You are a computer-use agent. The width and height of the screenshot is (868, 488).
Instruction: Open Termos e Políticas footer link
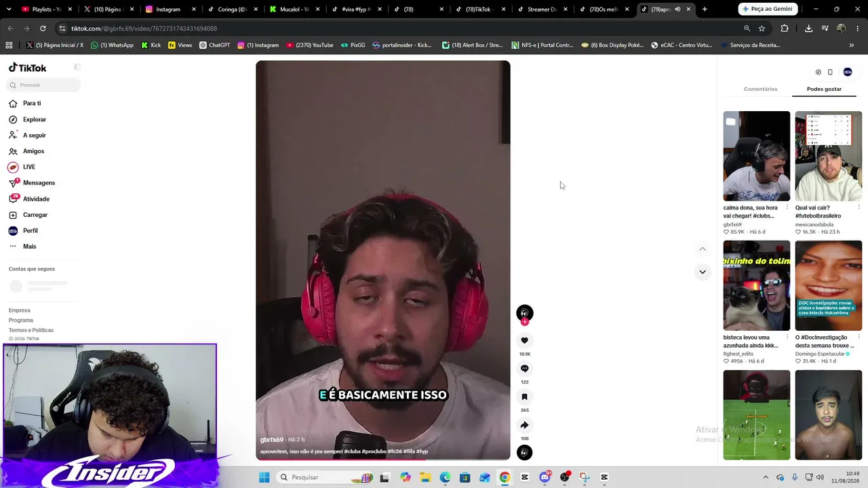pyautogui.click(x=31, y=330)
